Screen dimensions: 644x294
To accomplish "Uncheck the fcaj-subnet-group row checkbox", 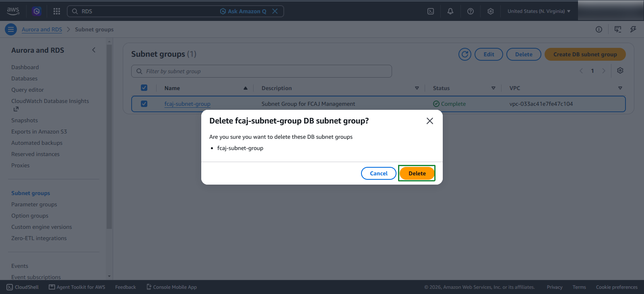I will pos(144,104).
